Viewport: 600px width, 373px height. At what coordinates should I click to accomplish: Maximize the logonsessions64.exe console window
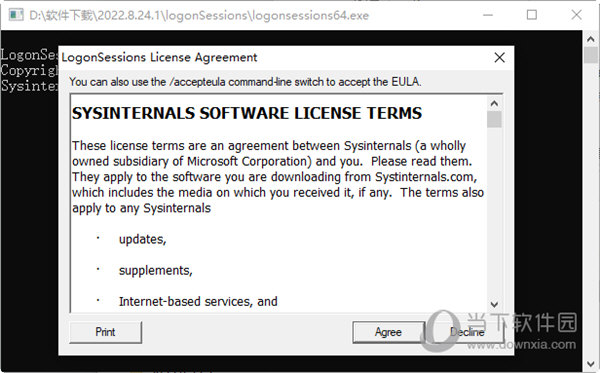tap(532, 15)
